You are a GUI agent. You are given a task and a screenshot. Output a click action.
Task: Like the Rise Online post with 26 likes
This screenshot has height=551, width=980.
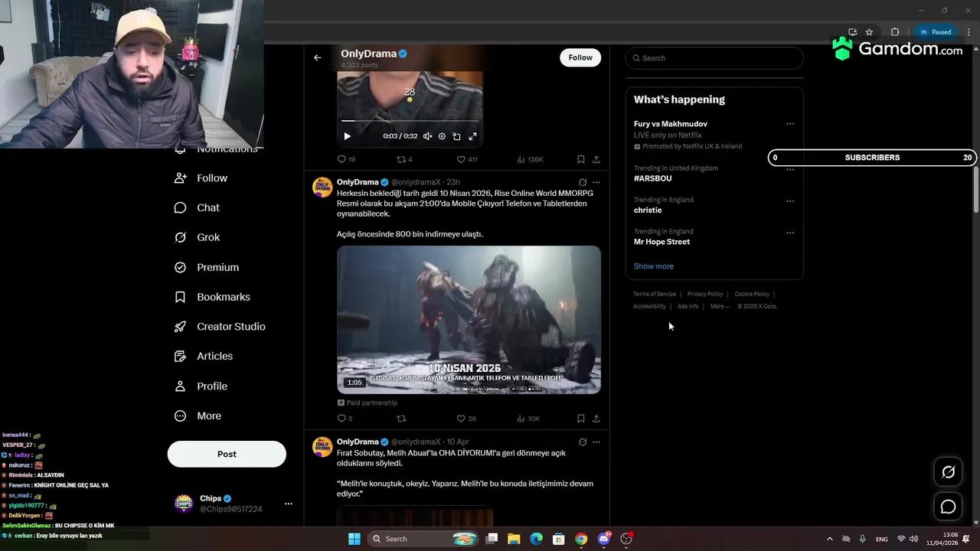pyautogui.click(x=466, y=419)
